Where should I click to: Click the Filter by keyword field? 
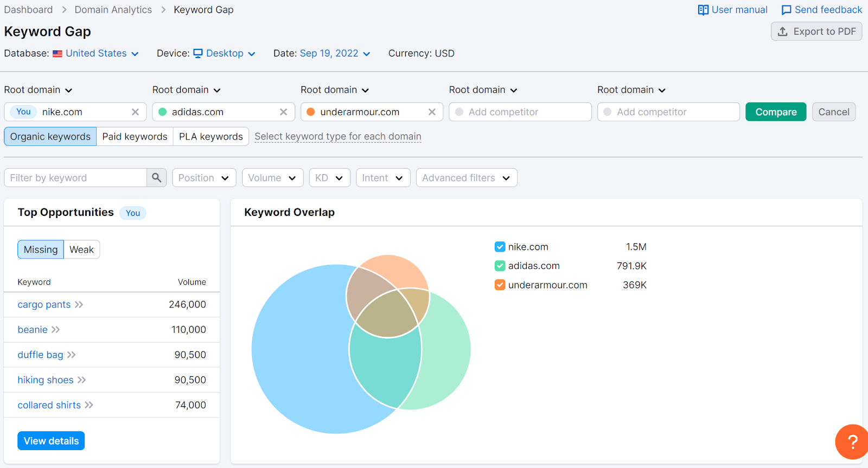(x=75, y=178)
